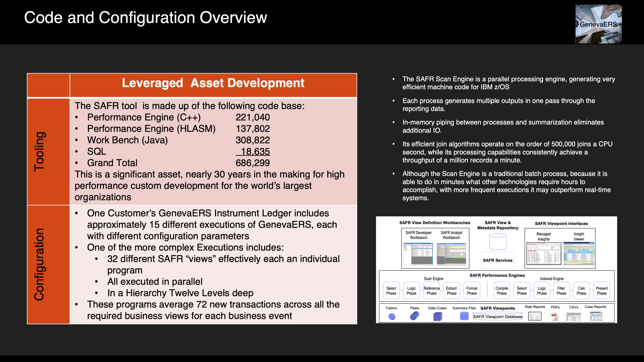Click the Indexed Engine label
Image resolution: width=644 pixels, height=362 pixels.
tap(552, 279)
